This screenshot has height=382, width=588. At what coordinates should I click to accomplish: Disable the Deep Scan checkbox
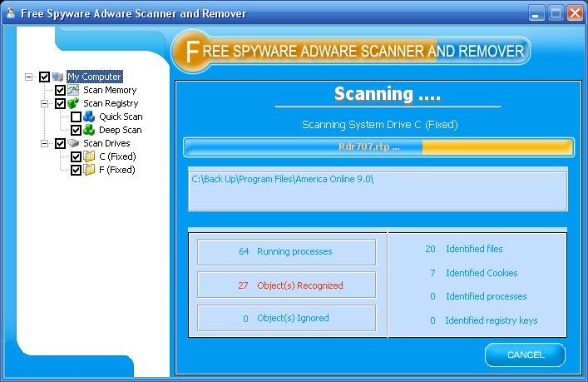77,130
